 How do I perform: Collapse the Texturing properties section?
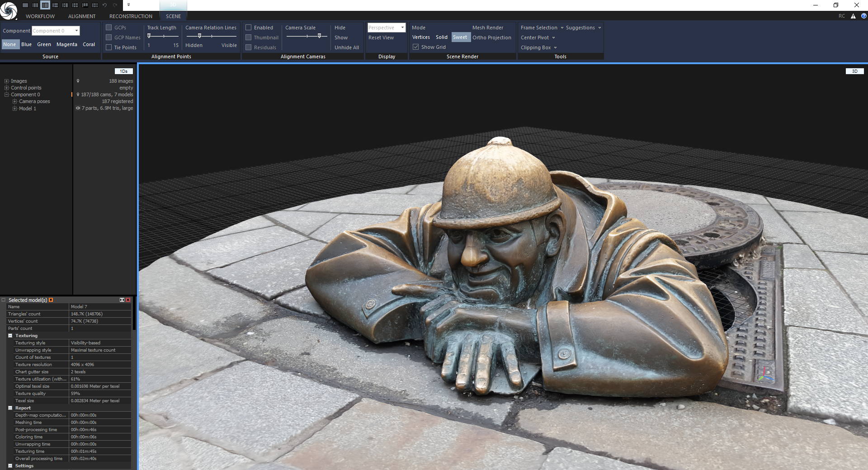click(10, 336)
